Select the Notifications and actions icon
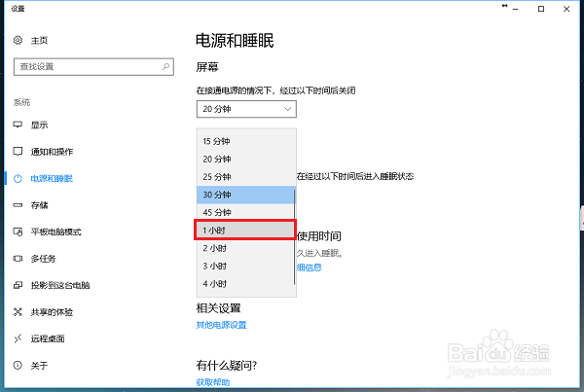584x392 pixels. pyautogui.click(x=18, y=151)
